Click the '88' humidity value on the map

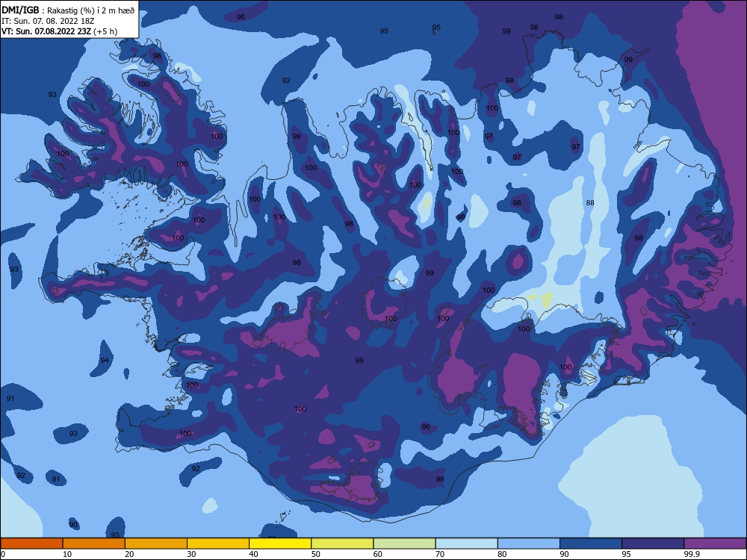(x=590, y=203)
